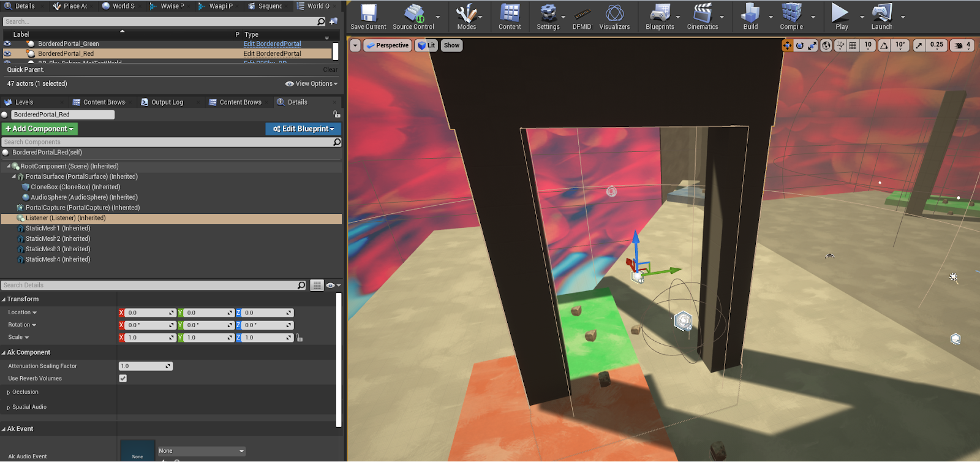Open Settings toolbar icon
Viewport: 980px width, 462px height.
(x=548, y=17)
